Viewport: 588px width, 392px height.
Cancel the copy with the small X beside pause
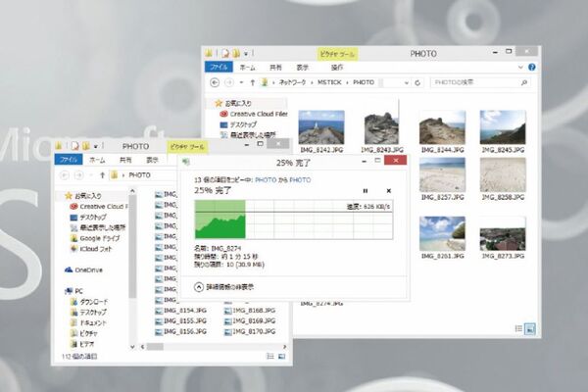click(388, 191)
